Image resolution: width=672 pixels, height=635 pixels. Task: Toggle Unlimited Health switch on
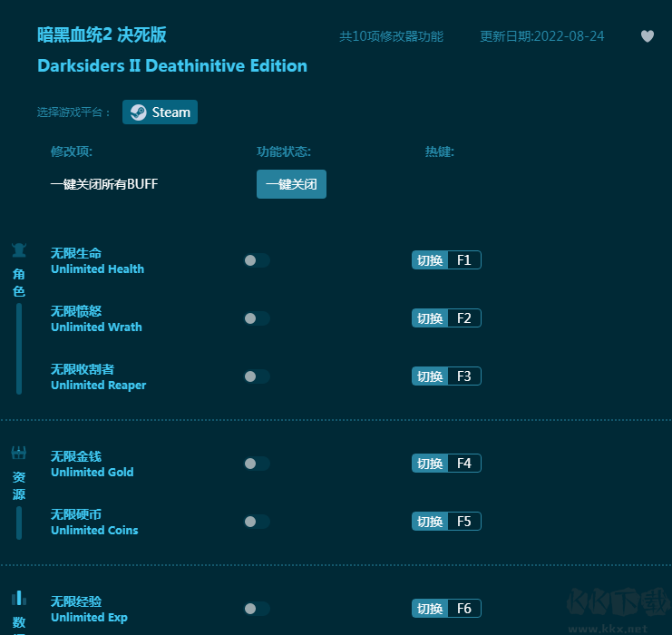click(256, 260)
